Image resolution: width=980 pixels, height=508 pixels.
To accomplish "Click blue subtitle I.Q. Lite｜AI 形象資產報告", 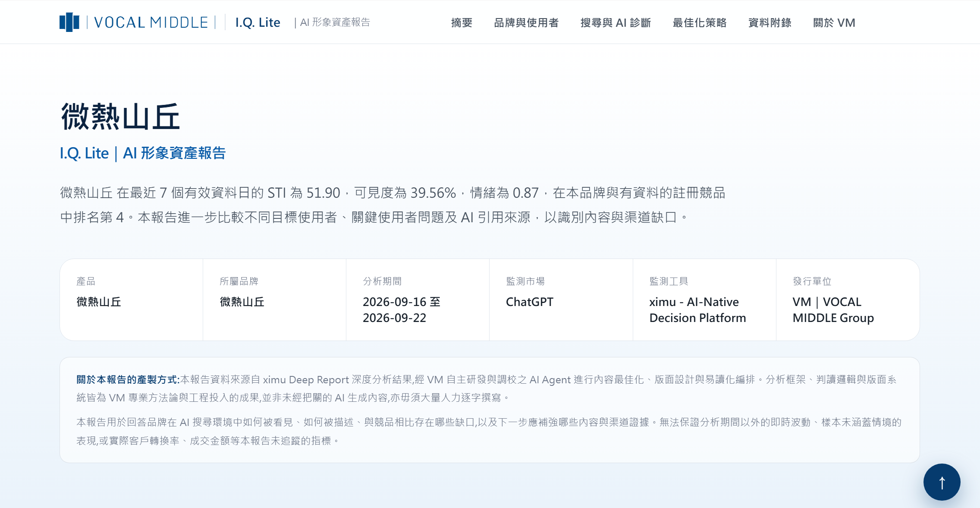I will pos(143,153).
